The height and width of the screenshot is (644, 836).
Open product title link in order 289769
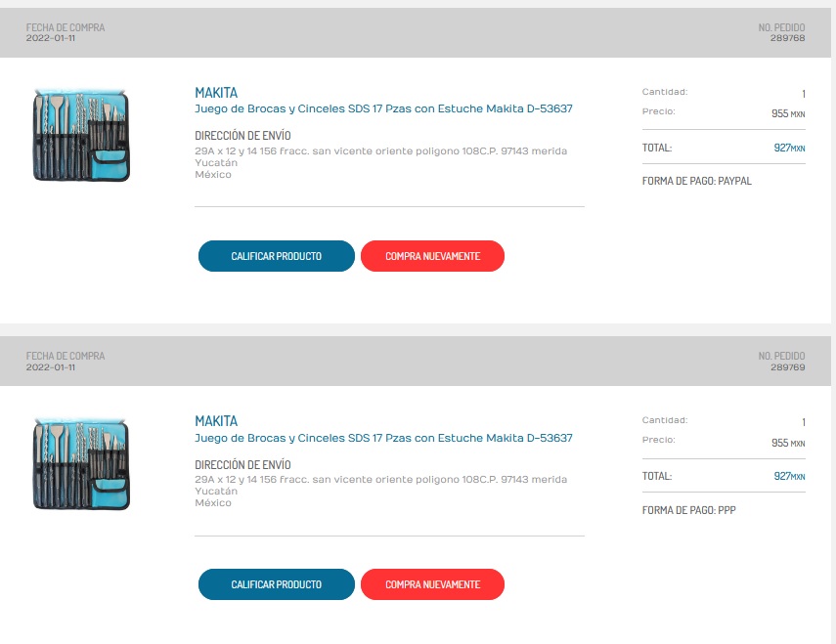(x=383, y=438)
